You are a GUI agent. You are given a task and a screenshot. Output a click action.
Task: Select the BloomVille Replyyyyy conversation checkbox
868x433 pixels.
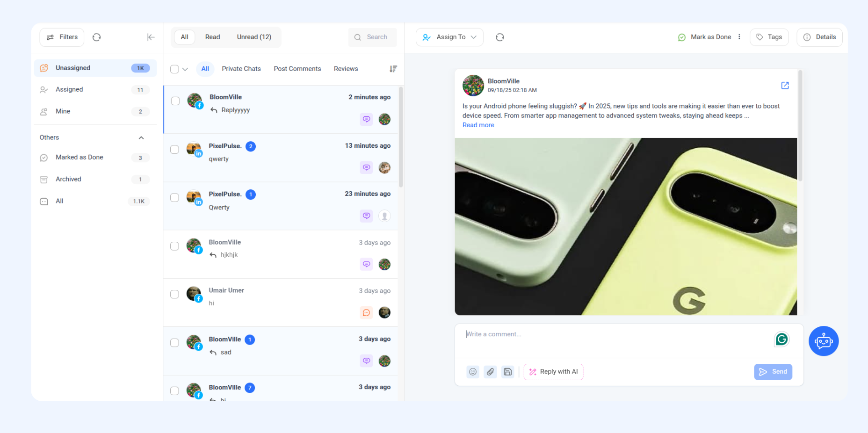[x=175, y=101]
